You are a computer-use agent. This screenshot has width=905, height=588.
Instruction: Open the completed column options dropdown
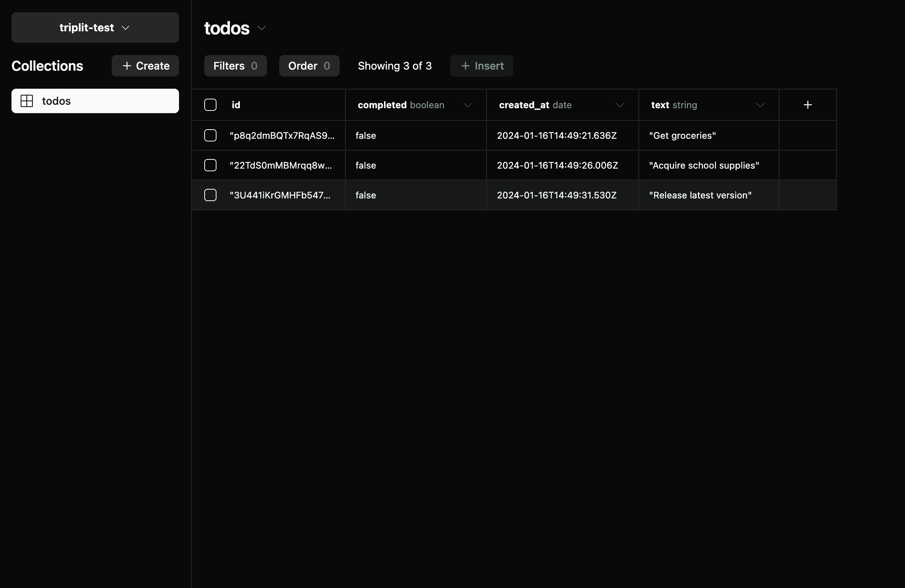click(x=467, y=105)
